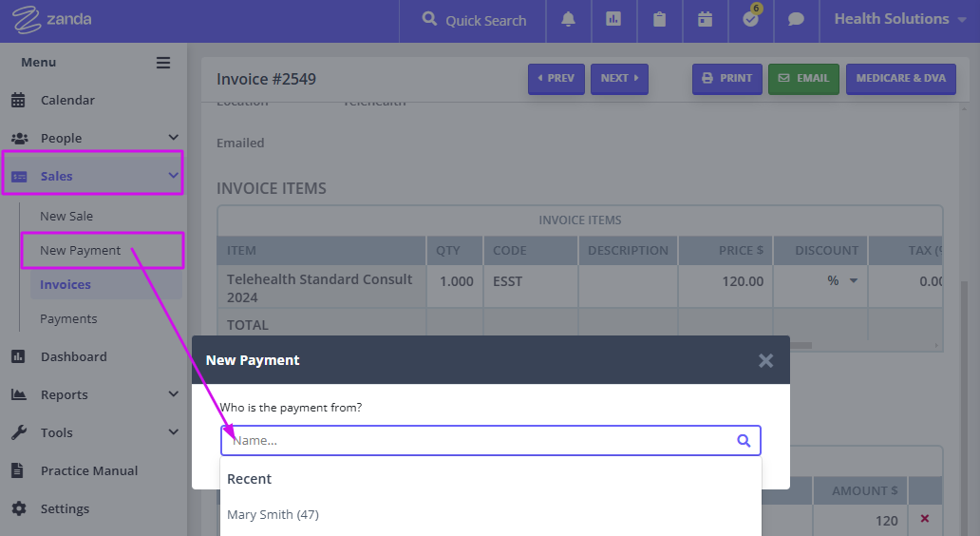Click the Tools wrench icon in sidebar
980x536 pixels.
(x=19, y=432)
